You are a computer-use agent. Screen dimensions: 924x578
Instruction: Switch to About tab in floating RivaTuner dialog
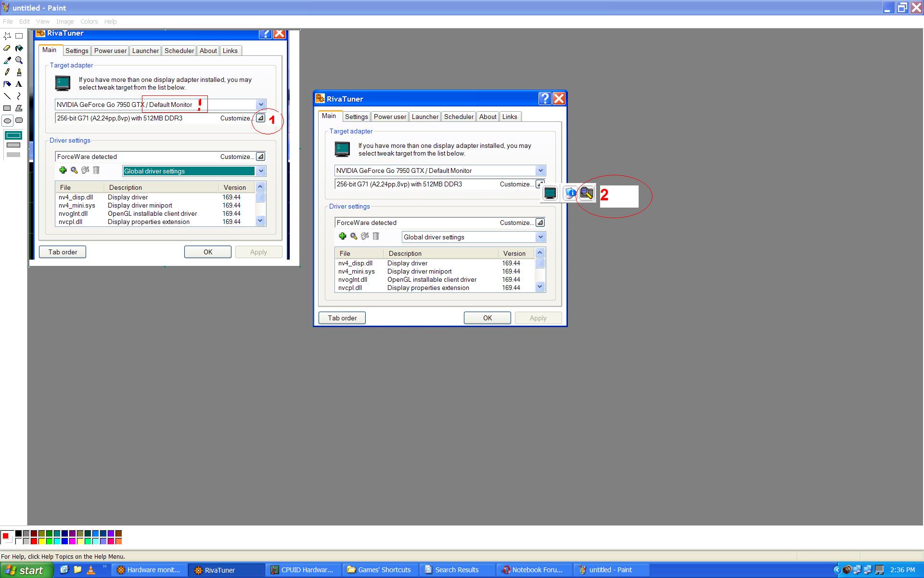488,117
